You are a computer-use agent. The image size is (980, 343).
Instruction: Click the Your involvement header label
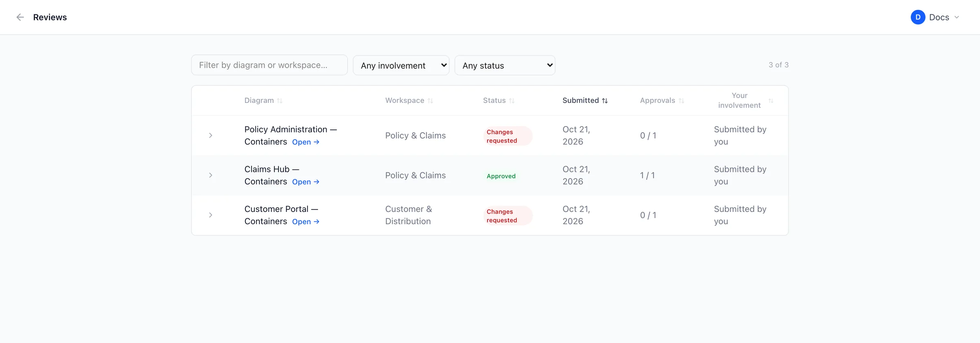pyautogui.click(x=739, y=100)
